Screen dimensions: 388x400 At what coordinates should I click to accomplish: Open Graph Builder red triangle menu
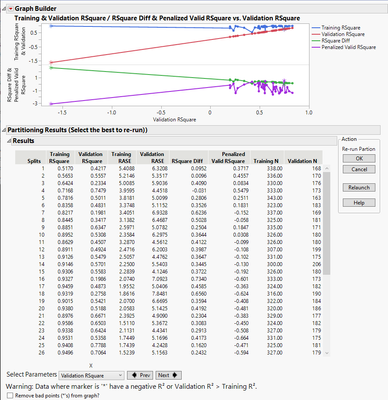tap(10, 9)
